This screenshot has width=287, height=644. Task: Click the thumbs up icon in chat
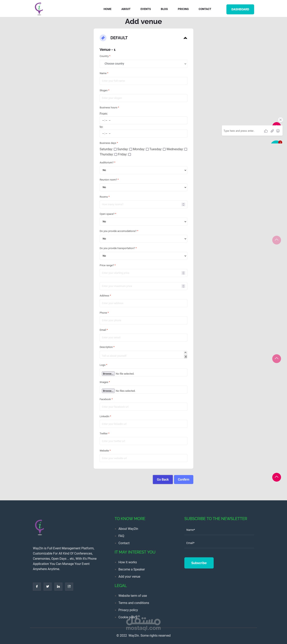coord(266,131)
